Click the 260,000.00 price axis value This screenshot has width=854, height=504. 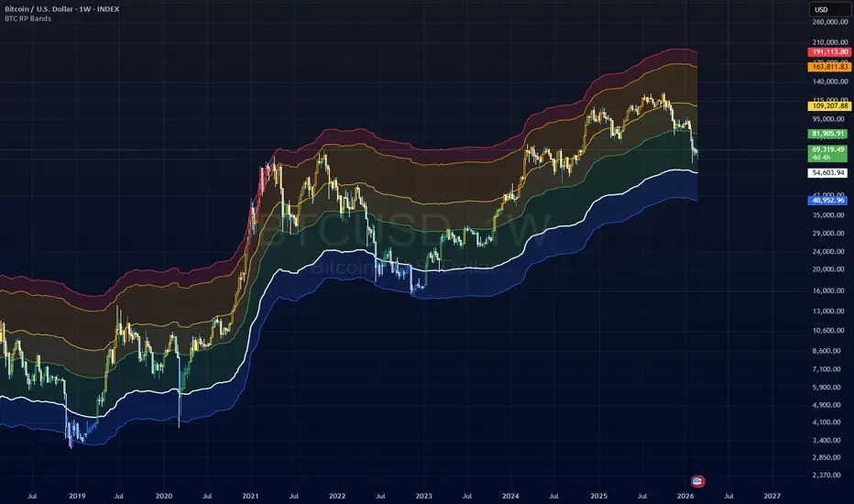click(x=830, y=22)
